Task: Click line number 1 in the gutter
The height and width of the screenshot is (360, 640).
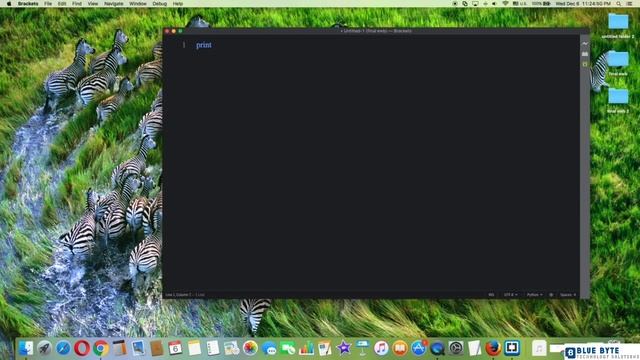Action: (184, 45)
